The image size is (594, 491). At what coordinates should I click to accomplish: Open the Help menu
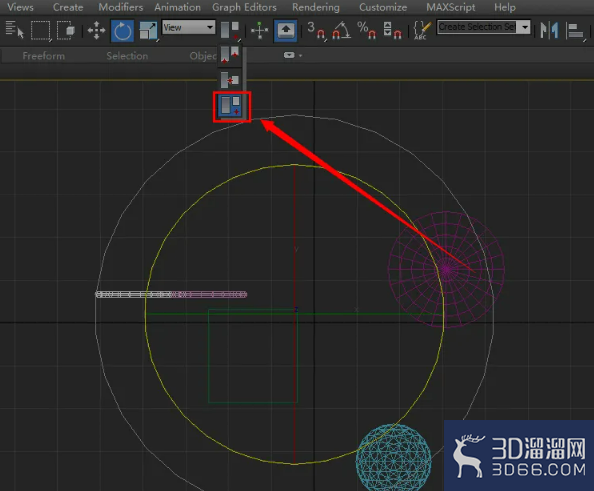click(505, 7)
